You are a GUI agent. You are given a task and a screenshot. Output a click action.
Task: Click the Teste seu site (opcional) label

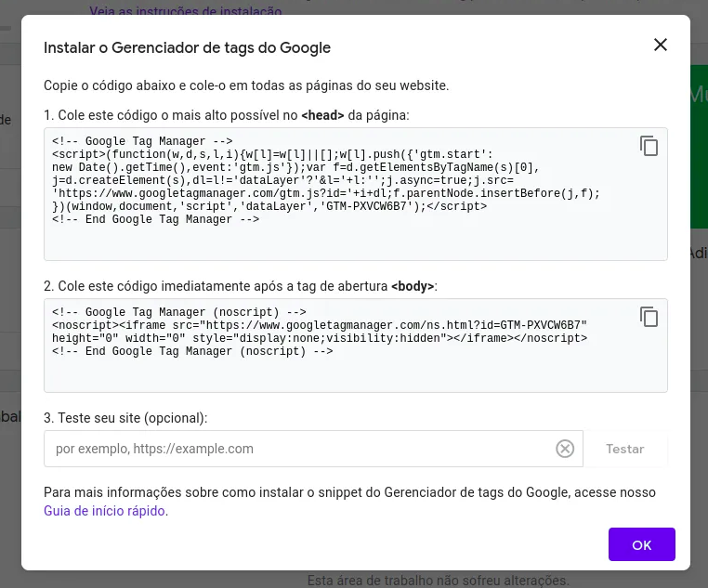click(x=125, y=418)
